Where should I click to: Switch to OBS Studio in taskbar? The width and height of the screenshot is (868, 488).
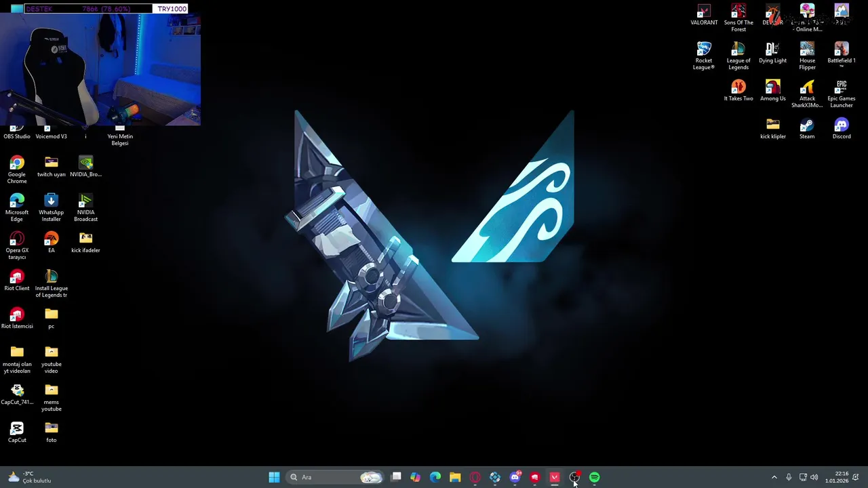574,477
